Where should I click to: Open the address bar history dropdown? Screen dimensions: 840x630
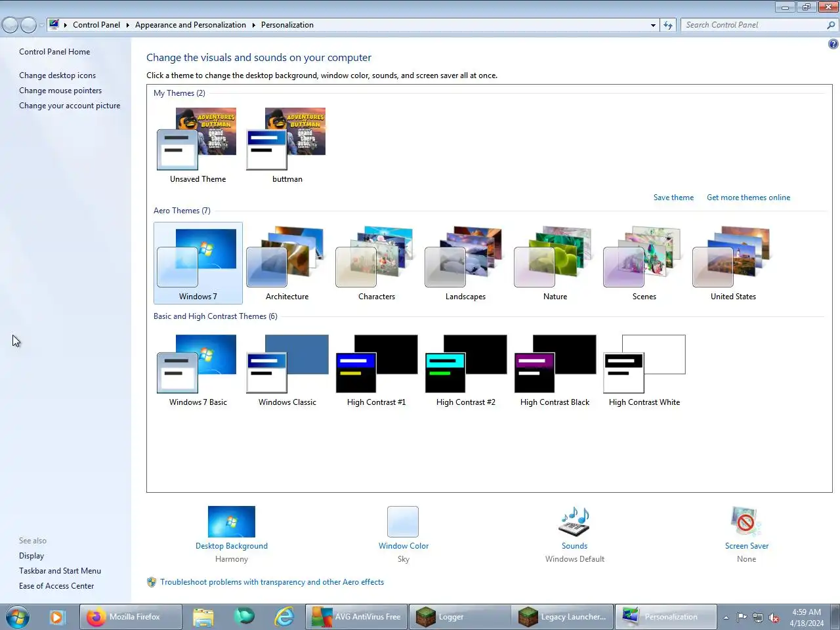point(653,25)
